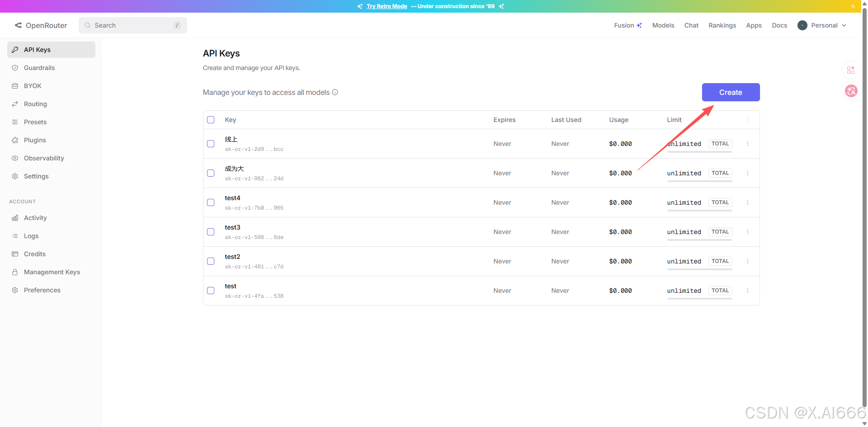
Task: Focus the Search input field
Action: click(133, 25)
